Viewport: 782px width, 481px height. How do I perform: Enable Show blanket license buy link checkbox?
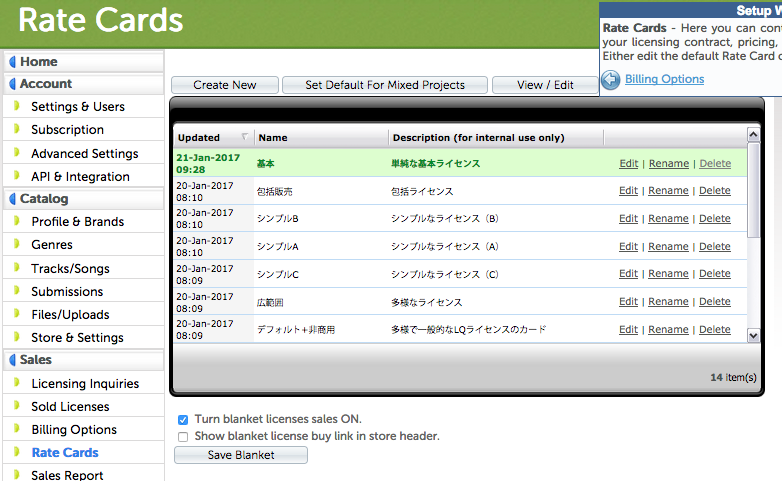pos(183,436)
